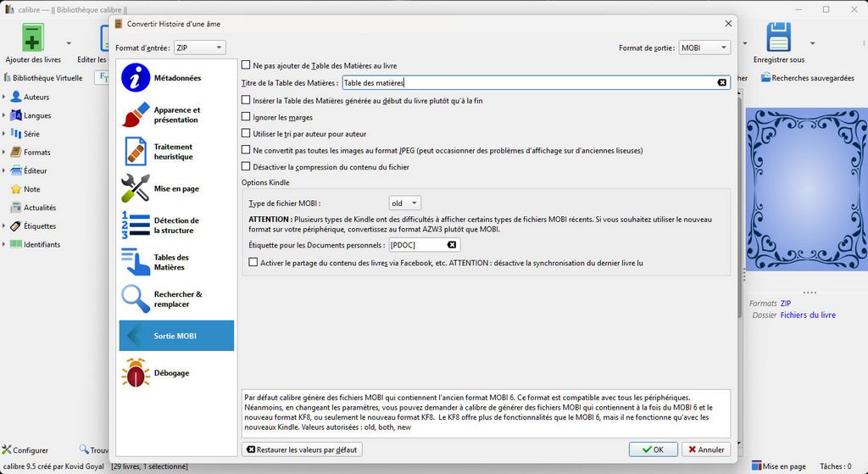Select the Tables des Matières hand icon
Image resolution: width=868 pixels, height=474 pixels.
(x=136, y=262)
